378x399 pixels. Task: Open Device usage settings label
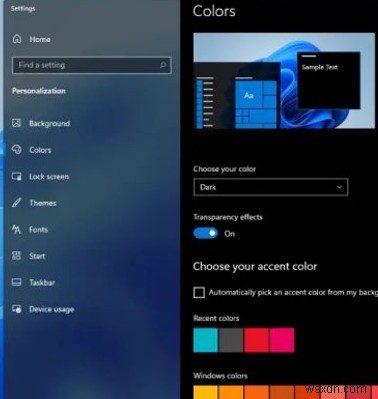click(x=51, y=309)
